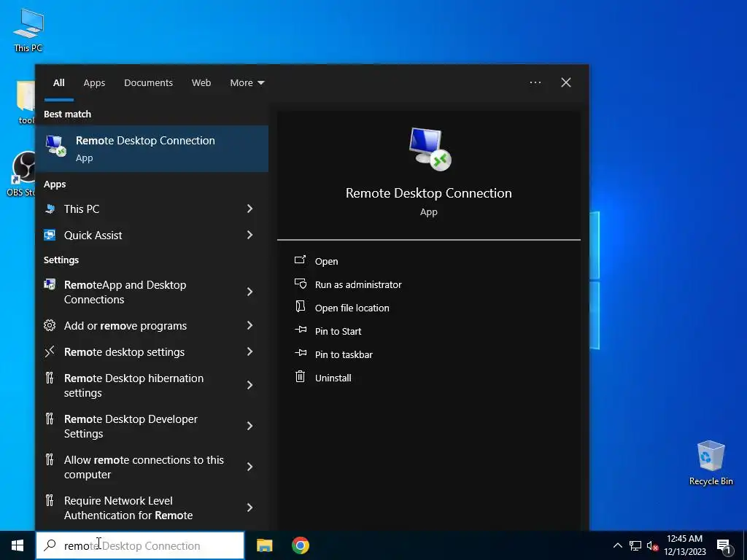Image resolution: width=747 pixels, height=560 pixels.
Task: Click the trash icon for Uninstall
Action: coord(300,377)
